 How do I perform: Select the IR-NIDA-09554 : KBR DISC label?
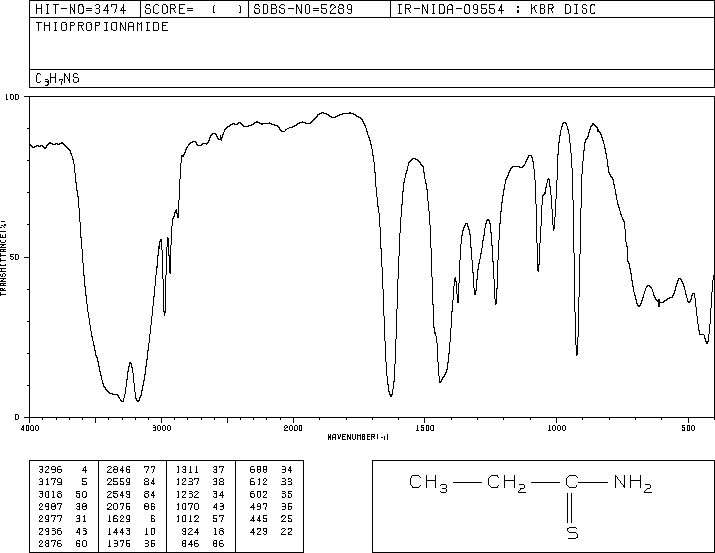coord(497,9)
